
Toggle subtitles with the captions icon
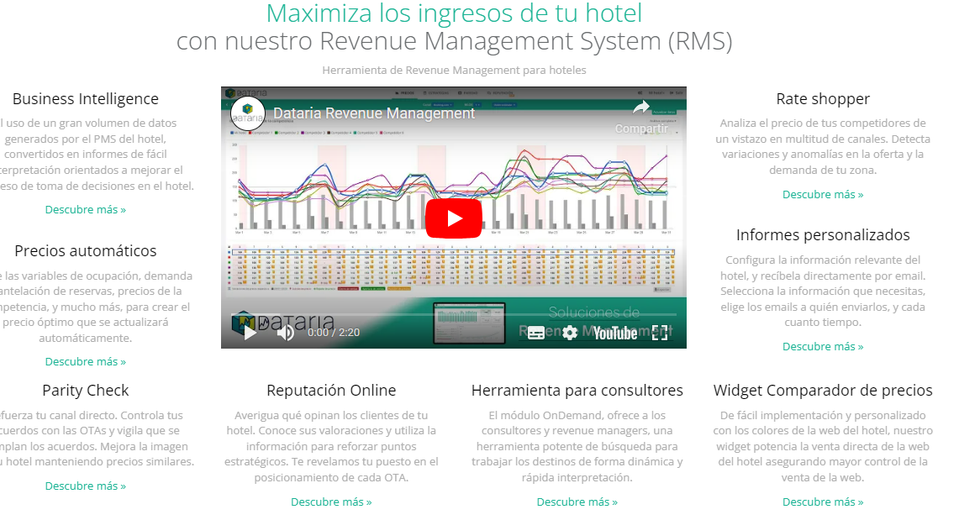(x=536, y=334)
